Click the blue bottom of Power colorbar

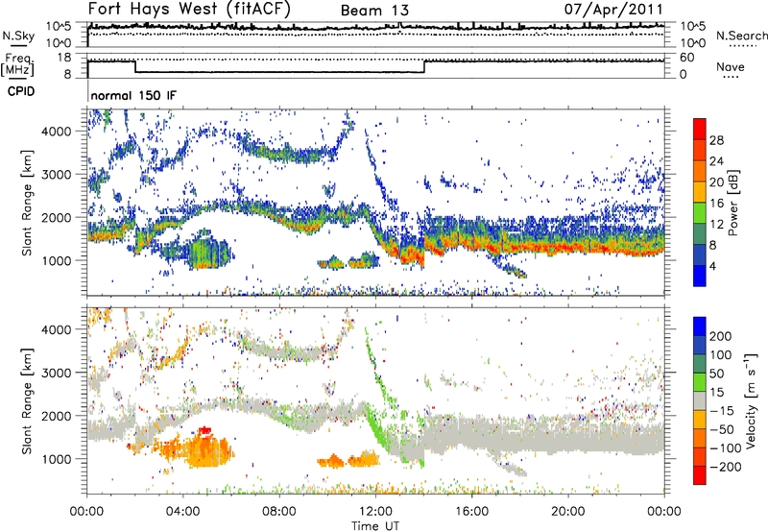700,276
